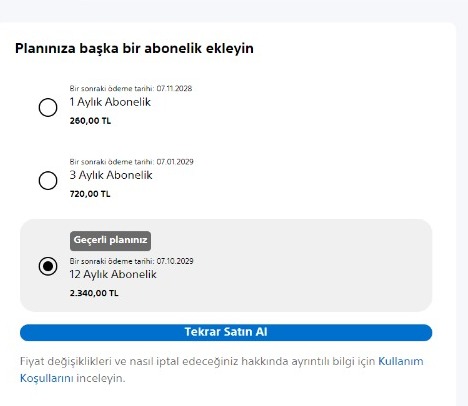This screenshot has height=406, width=468.
Task: Click the 720,00 TL price
Action: point(90,194)
